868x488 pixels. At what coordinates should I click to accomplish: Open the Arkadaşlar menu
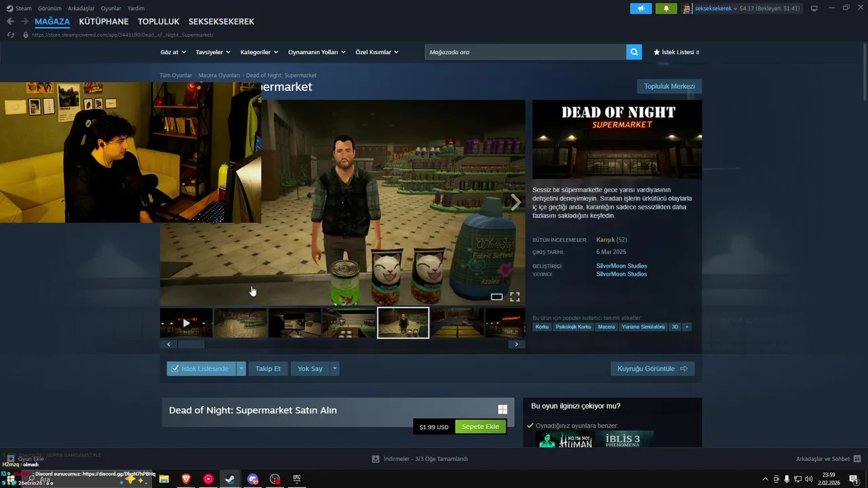pos(81,9)
